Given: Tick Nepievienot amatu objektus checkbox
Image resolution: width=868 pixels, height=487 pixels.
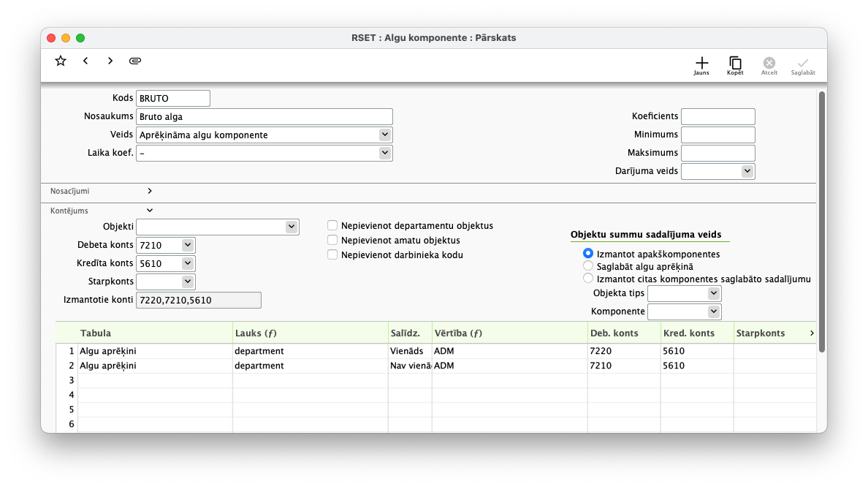Looking at the screenshot, I should [332, 241].
